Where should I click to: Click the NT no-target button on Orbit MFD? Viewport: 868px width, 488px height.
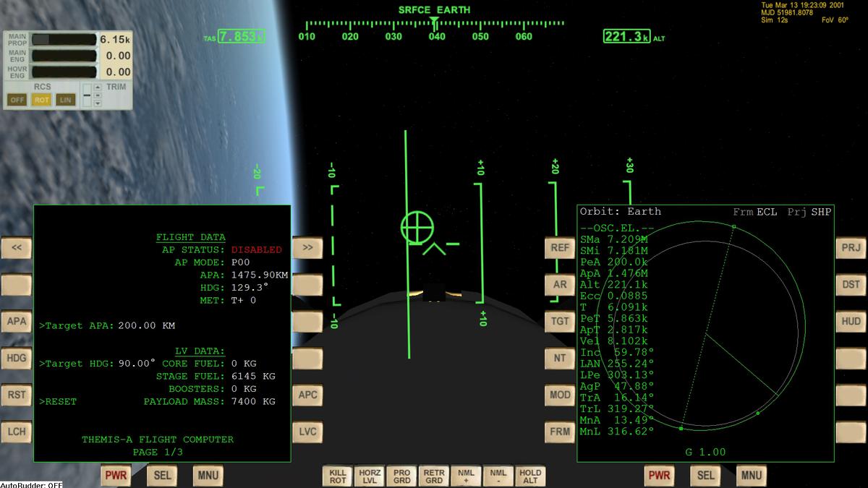point(560,358)
